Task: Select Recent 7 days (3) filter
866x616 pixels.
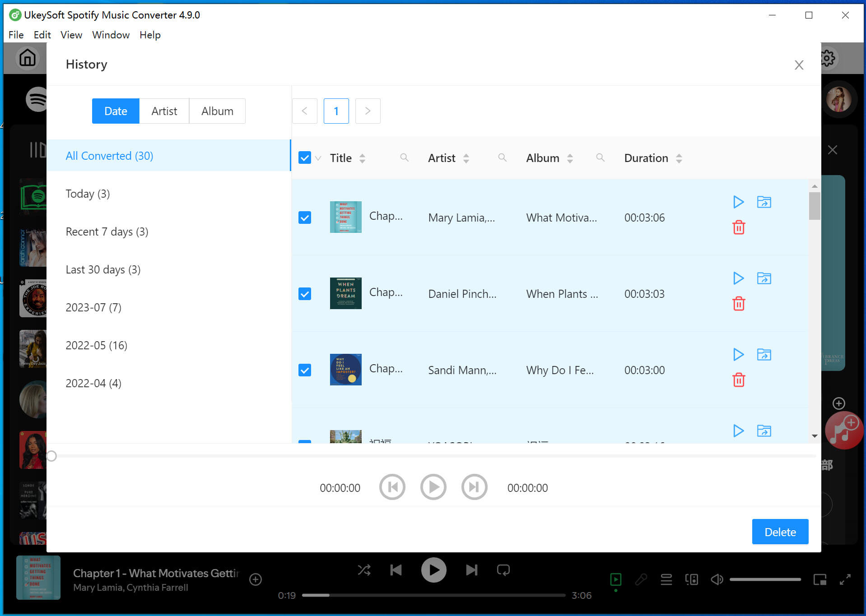Action: click(x=169, y=232)
